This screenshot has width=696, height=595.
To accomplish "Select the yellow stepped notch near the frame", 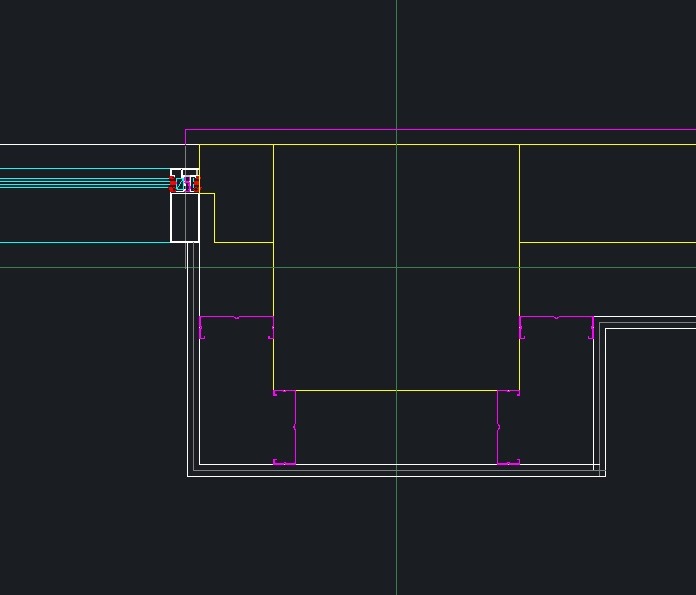I will pos(214,218).
